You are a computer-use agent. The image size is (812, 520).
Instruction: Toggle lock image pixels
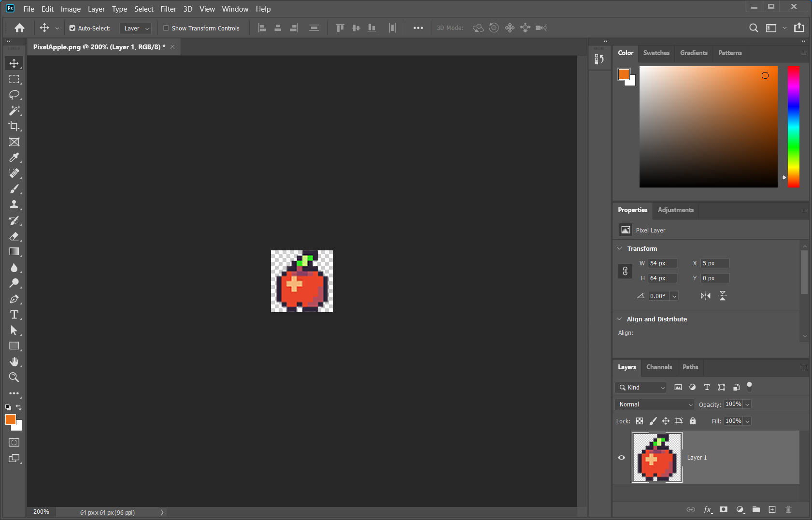point(653,421)
